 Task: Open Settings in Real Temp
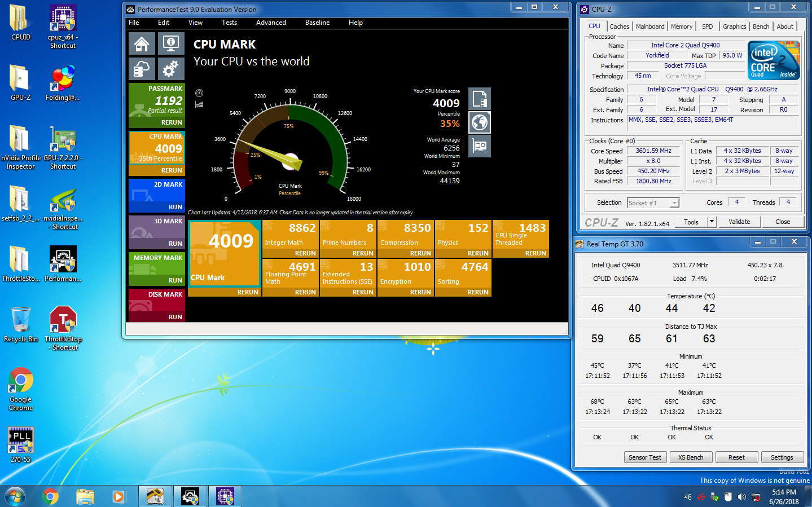coord(782,457)
